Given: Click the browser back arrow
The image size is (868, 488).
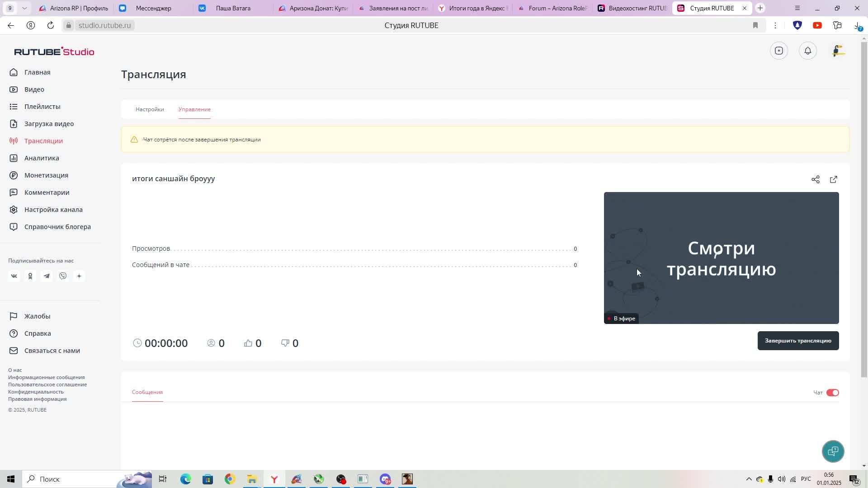Looking at the screenshot, I should [x=11, y=25].
